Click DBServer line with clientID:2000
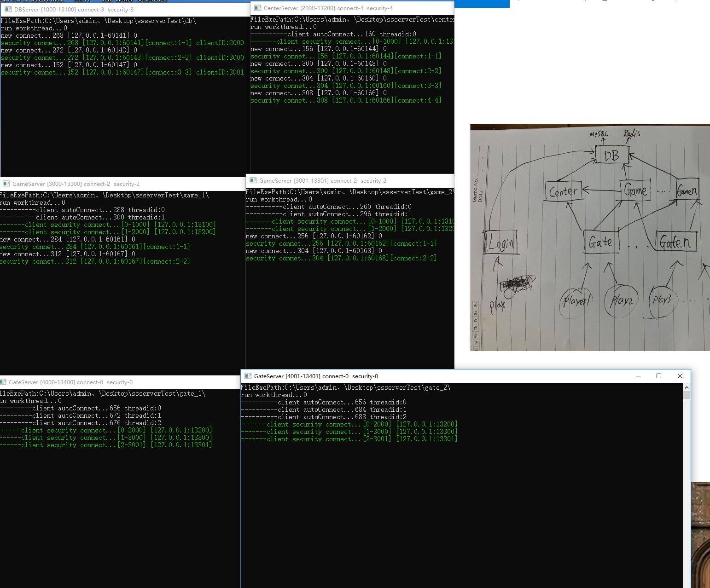The image size is (710, 588). click(122, 43)
